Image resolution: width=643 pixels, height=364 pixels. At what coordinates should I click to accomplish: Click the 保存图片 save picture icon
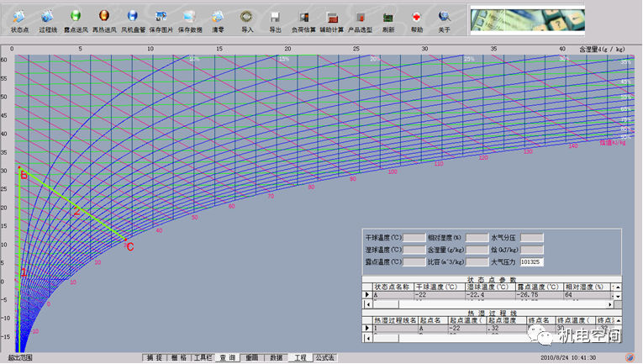(161, 17)
